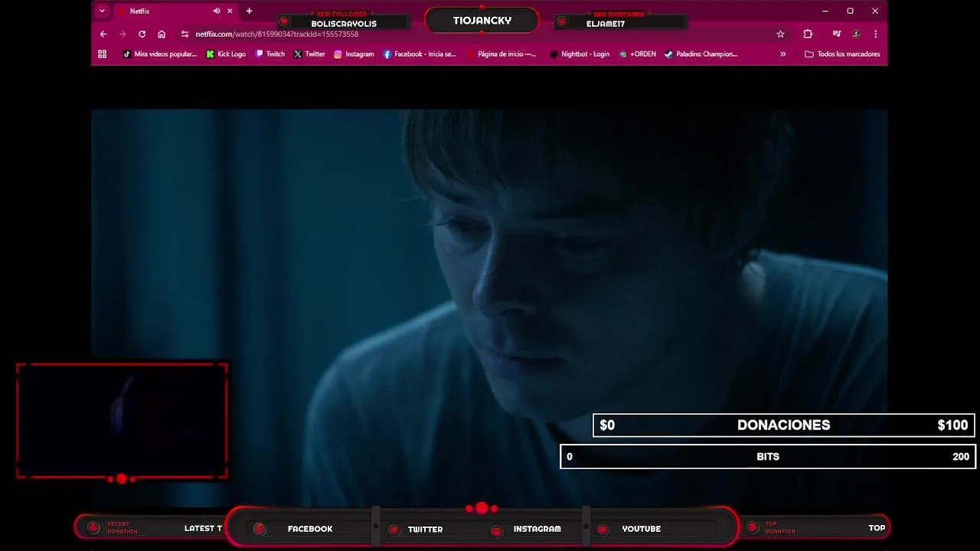
Task: Open the 'Página de inicio' bookmark
Action: pyautogui.click(x=501, y=54)
